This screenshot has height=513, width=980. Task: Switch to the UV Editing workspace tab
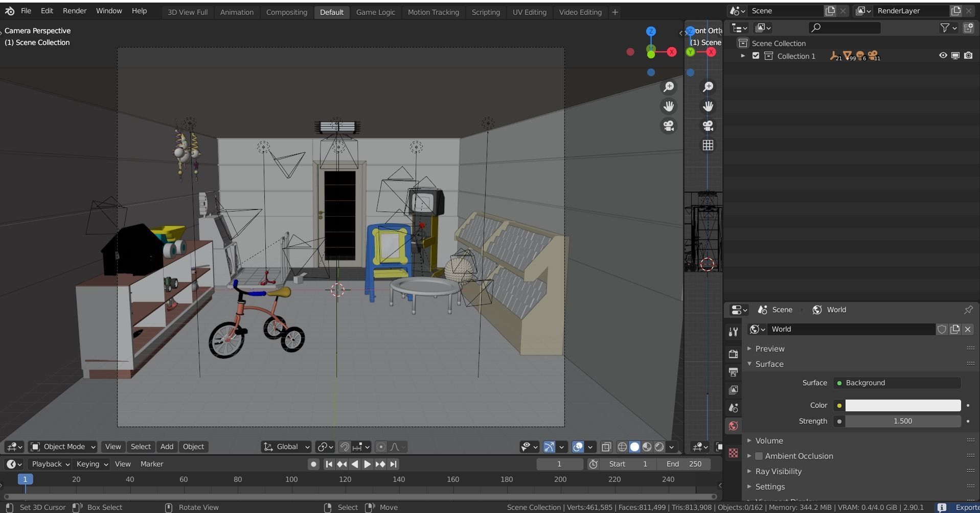tap(529, 12)
